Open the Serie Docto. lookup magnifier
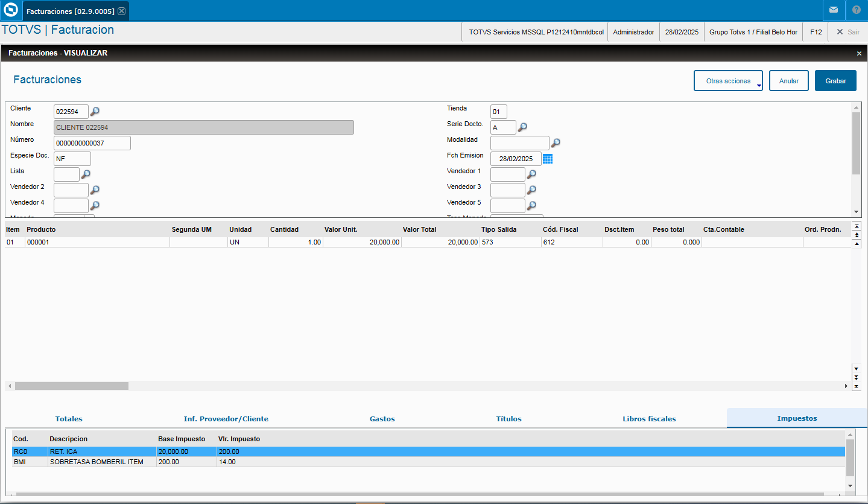The image size is (868, 504). tap(523, 127)
